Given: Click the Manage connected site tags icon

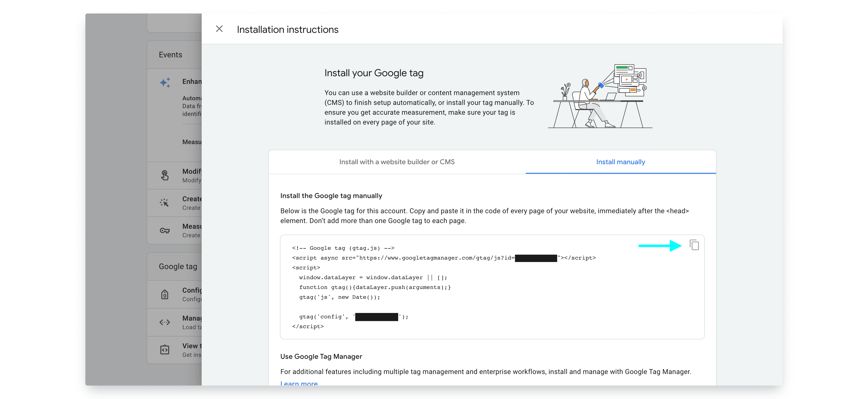Looking at the screenshot, I should click(164, 322).
